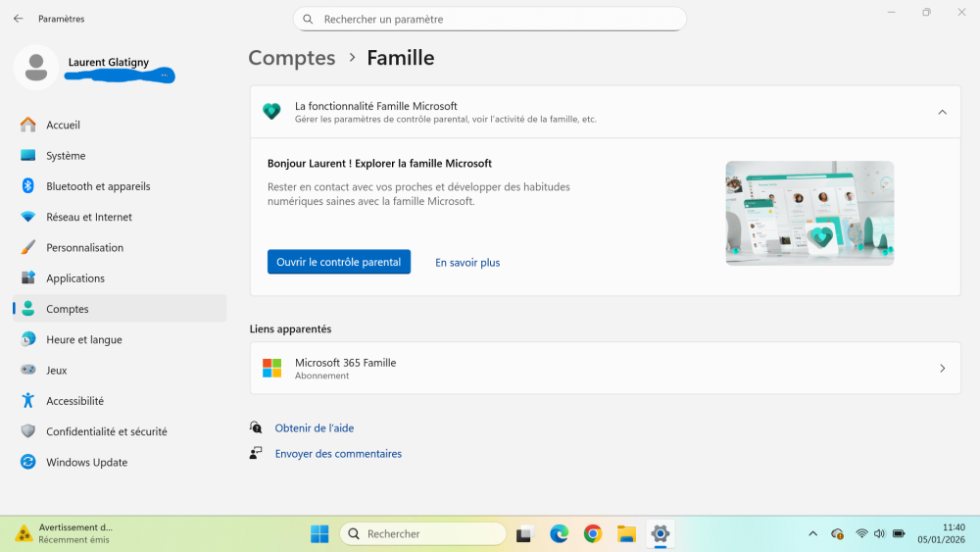This screenshot has width=980, height=552.
Task: Click Confidentialité et sécurité shield icon
Action: click(x=27, y=431)
